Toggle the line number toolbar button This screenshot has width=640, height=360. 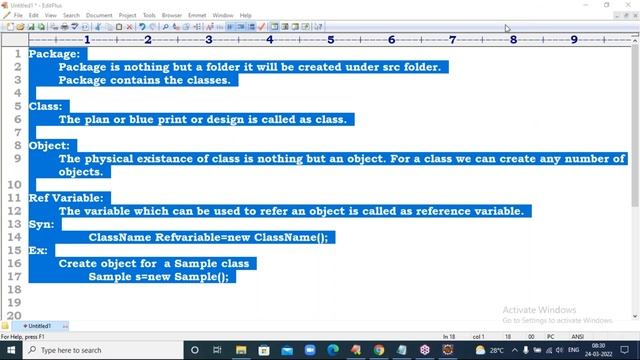(x=251, y=27)
